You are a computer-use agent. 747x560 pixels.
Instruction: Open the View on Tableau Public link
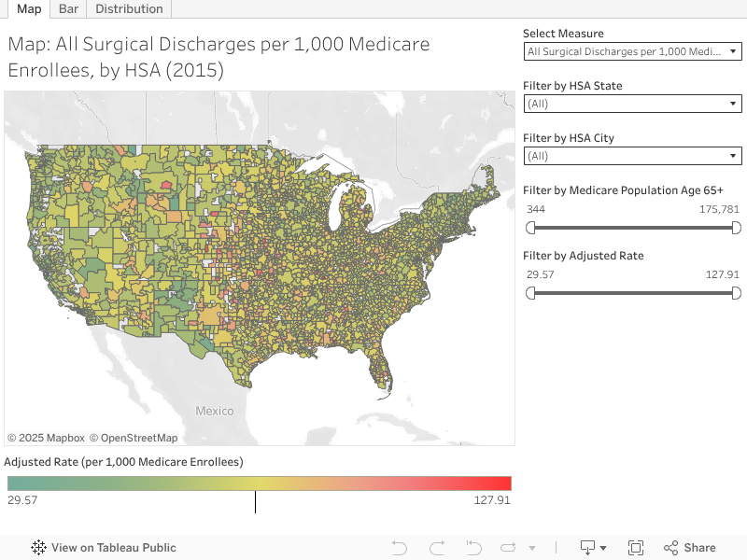point(113,548)
